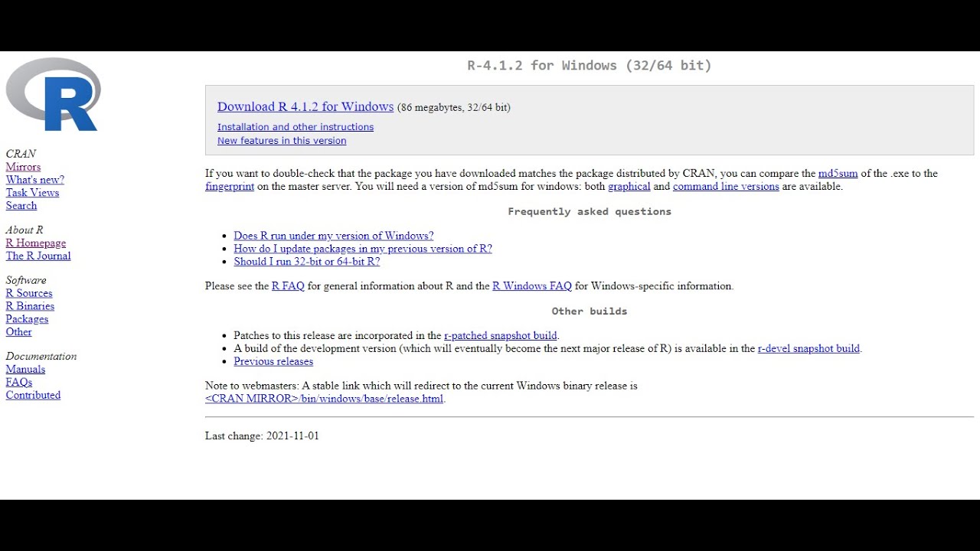Open Packages sidebar link
This screenshot has width=980, height=551.
[x=27, y=319]
